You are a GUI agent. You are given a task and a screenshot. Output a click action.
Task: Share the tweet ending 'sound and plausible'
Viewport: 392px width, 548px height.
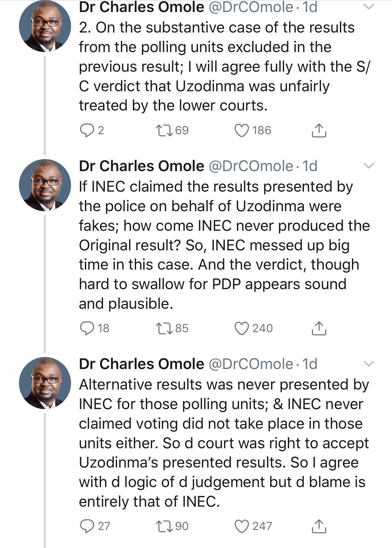click(x=319, y=328)
